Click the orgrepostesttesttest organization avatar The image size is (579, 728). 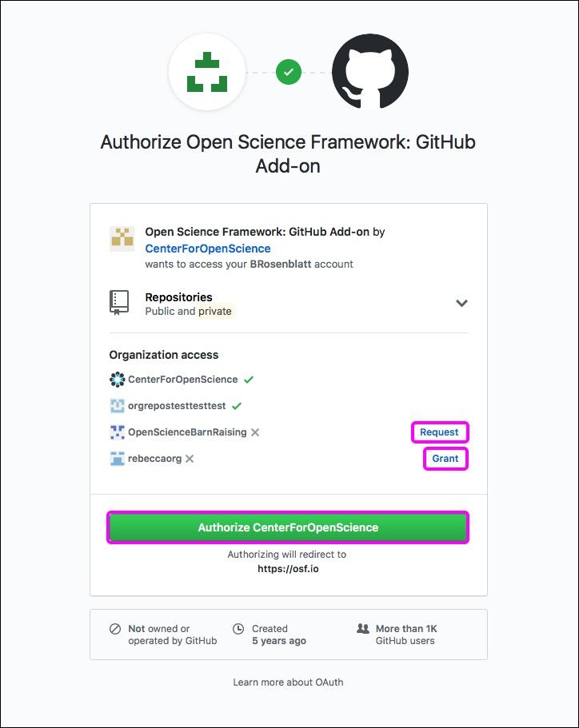click(x=116, y=405)
